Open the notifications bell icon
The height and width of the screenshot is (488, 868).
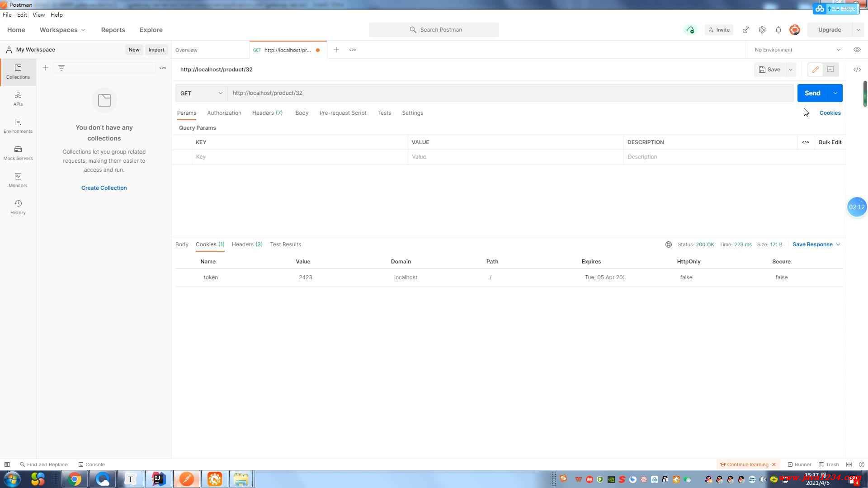coord(778,30)
